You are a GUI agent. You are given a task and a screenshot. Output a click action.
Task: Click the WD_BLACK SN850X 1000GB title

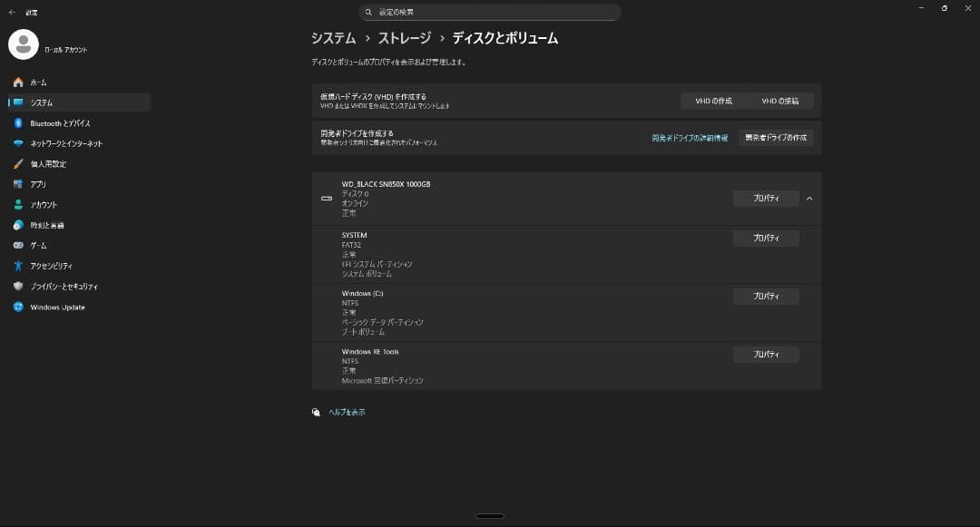[386, 184]
